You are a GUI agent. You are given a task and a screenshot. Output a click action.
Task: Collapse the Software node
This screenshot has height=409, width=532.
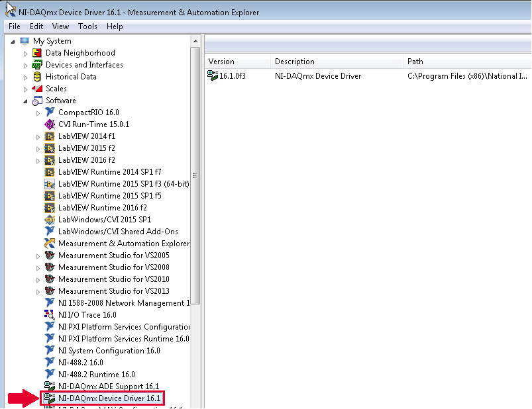coord(25,101)
